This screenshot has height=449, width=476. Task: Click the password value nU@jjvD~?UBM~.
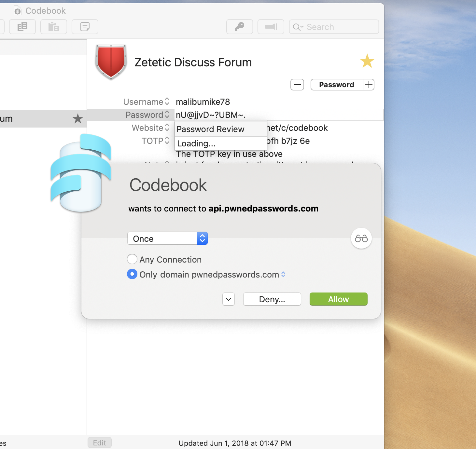(211, 115)
